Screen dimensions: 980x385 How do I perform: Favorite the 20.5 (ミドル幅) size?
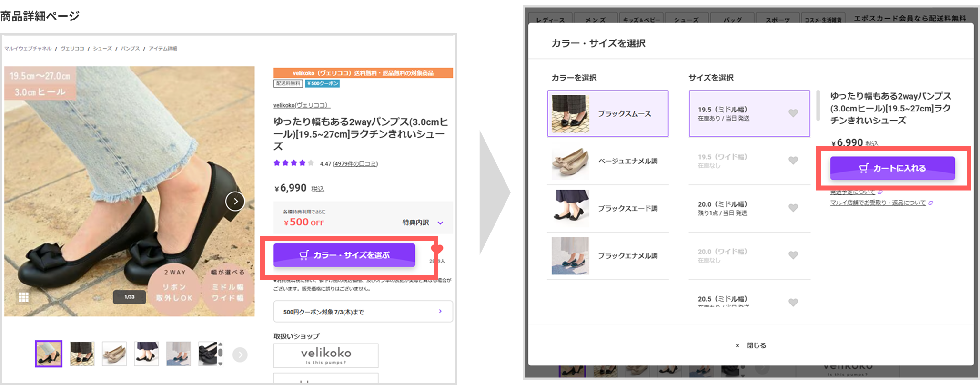(x=793, y=302)
